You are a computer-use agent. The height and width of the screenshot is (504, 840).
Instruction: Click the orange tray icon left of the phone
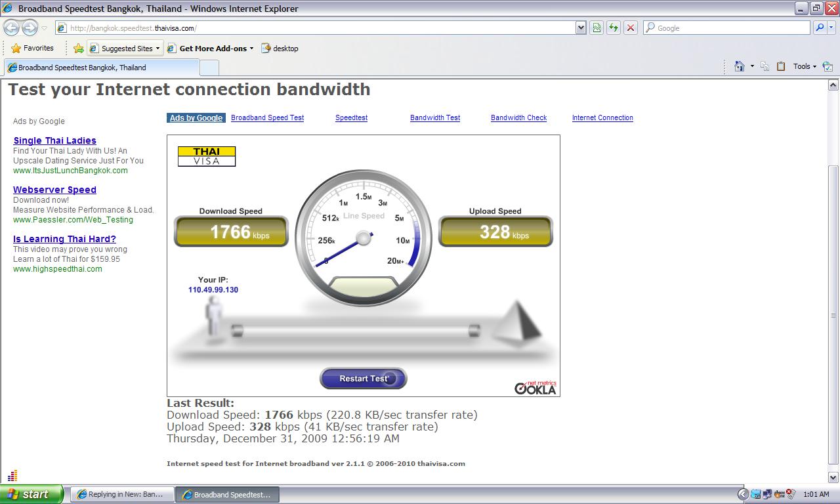pyautogui.click(x=779, y=494)
